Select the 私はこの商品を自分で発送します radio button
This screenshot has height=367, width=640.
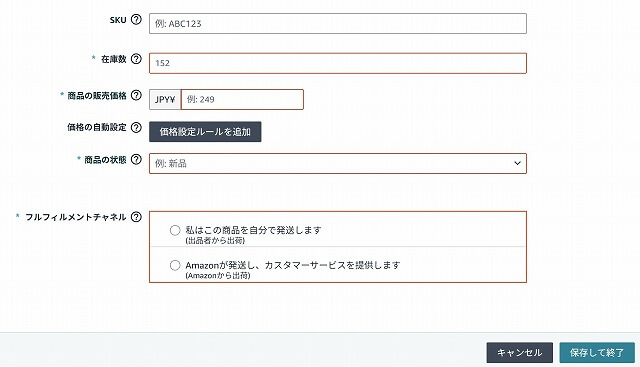(175, 230)
